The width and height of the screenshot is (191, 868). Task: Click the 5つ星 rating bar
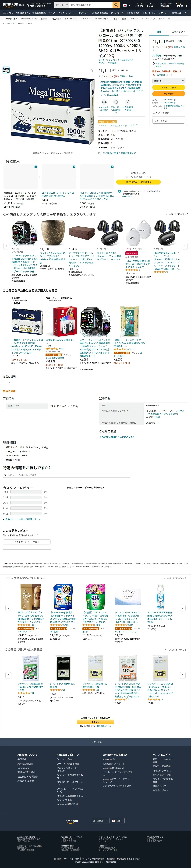(27, 492)
